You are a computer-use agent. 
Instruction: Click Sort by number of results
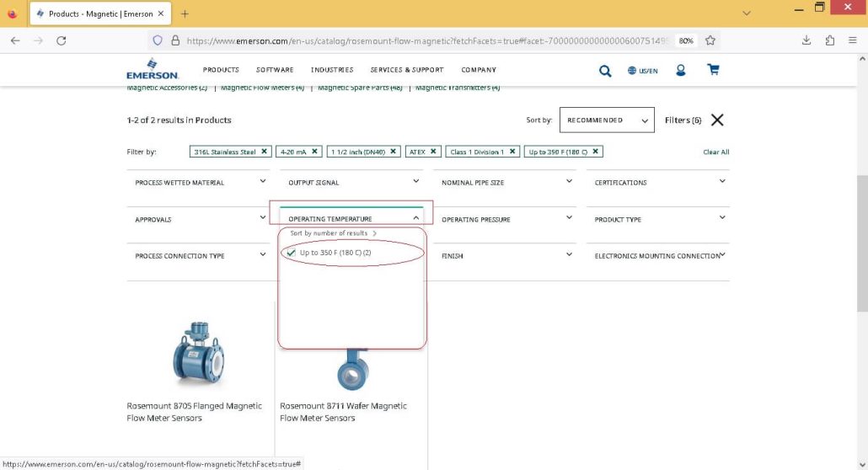point(333,233)
